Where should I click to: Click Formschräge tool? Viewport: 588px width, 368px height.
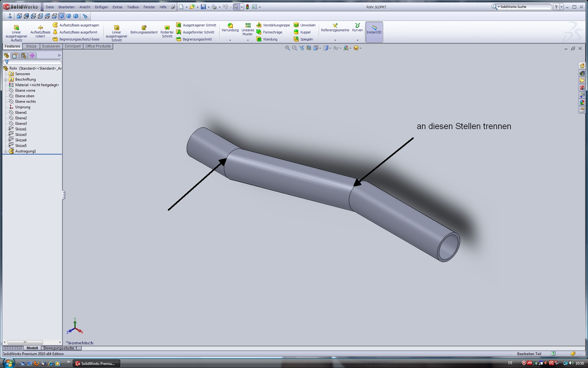click(269, 32)
